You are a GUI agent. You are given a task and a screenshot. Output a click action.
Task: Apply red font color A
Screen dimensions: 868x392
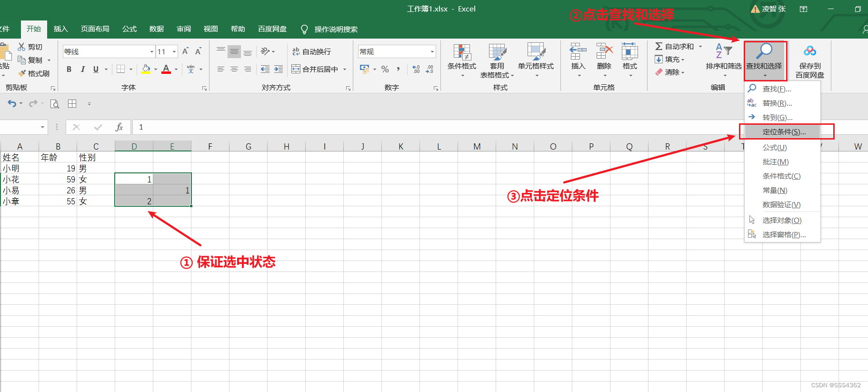point(166,69)
